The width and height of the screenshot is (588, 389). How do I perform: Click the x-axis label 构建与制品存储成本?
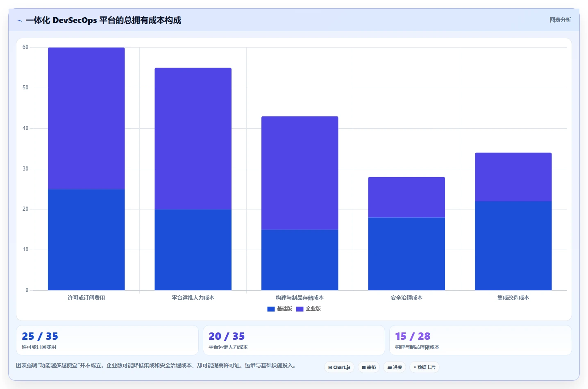300,298
